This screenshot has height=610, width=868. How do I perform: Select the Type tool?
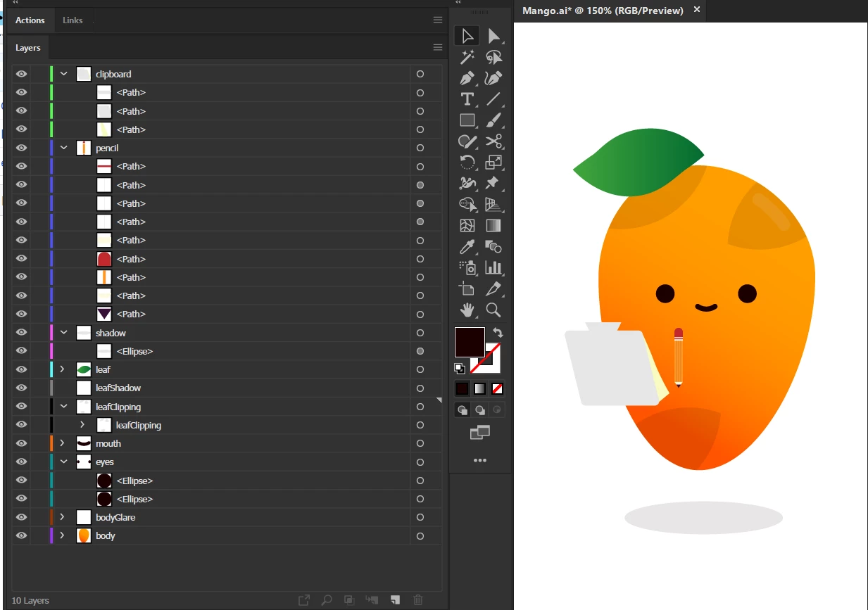[x=467, y=99]
